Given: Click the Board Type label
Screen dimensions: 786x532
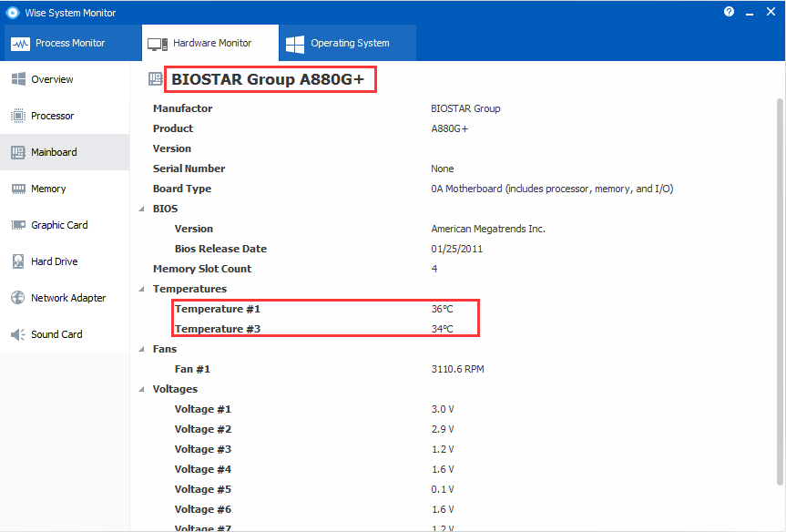Looking at the screenshot, I should click(182, 189).
